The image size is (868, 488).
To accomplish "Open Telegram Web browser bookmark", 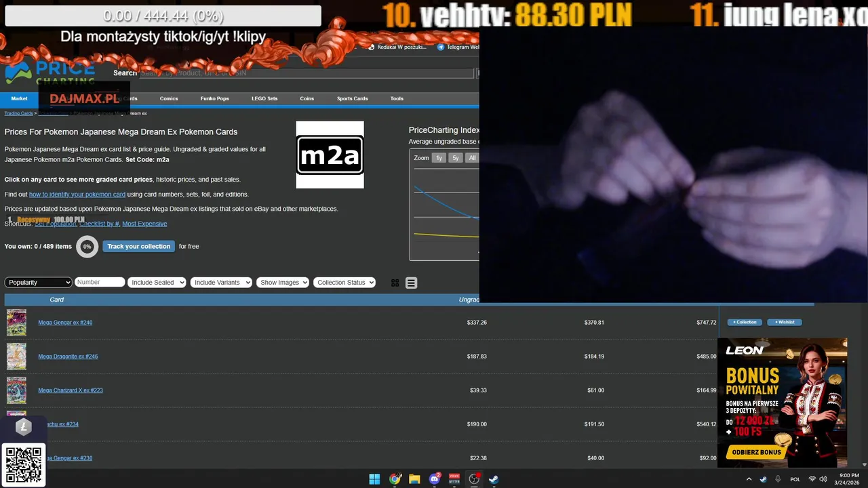I will pyautogui.click(x=458, y=47).
